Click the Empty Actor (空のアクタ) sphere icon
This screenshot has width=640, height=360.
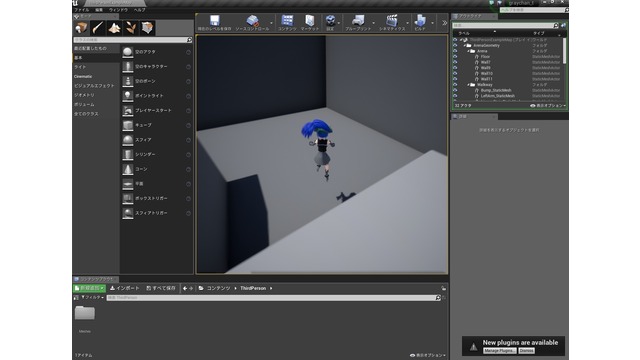pyautogui.click(x=128, y=52)
